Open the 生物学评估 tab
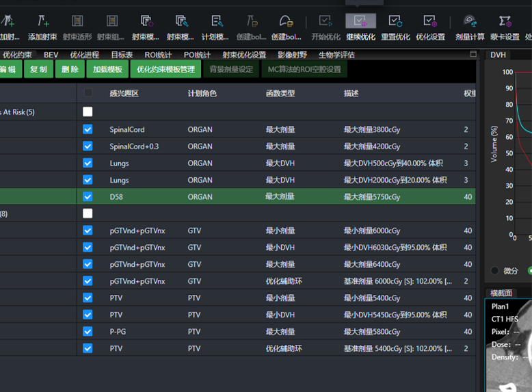The image size is (532, 392). [336, 55]
